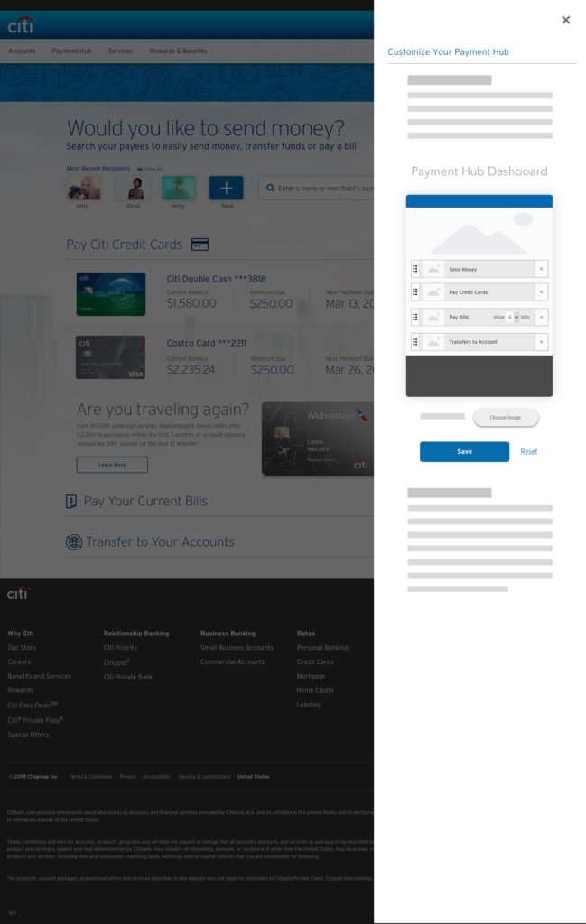Select recipient terry TM avatar
The width and height of the screenshot is (586, 924).
tap(179, 188)
